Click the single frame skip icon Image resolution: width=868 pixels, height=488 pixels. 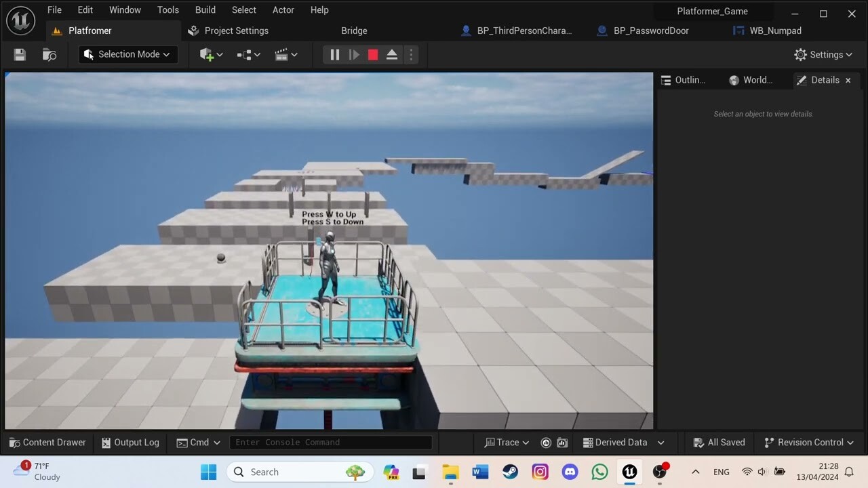pyautogui.click(x=353, y=54)
